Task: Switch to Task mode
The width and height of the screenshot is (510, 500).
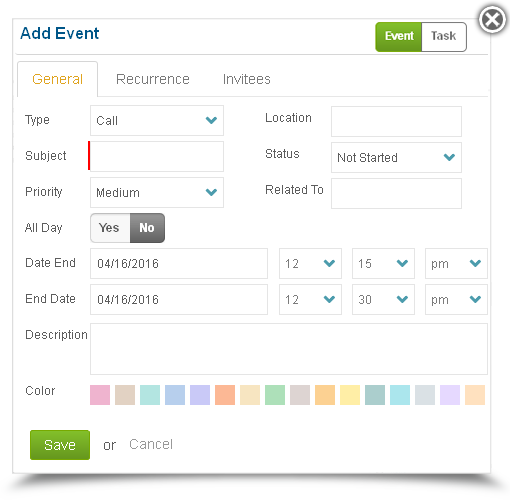Action: point(444,37)
